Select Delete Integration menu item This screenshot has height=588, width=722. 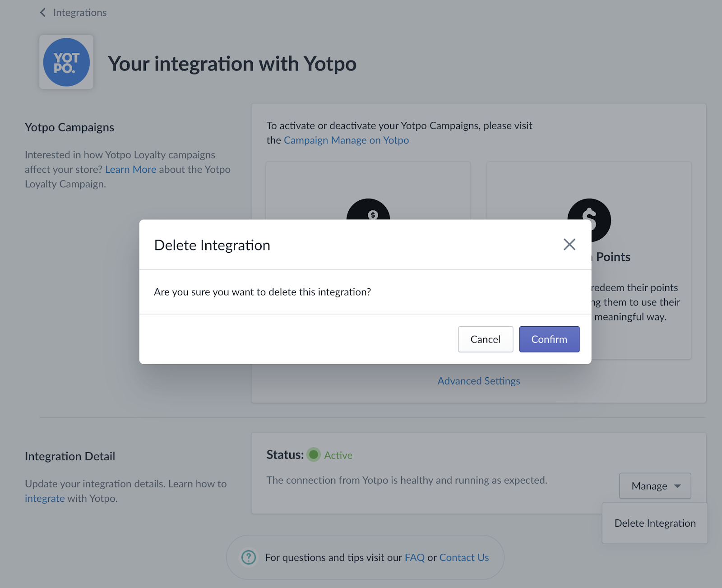(x=655, y=523)
